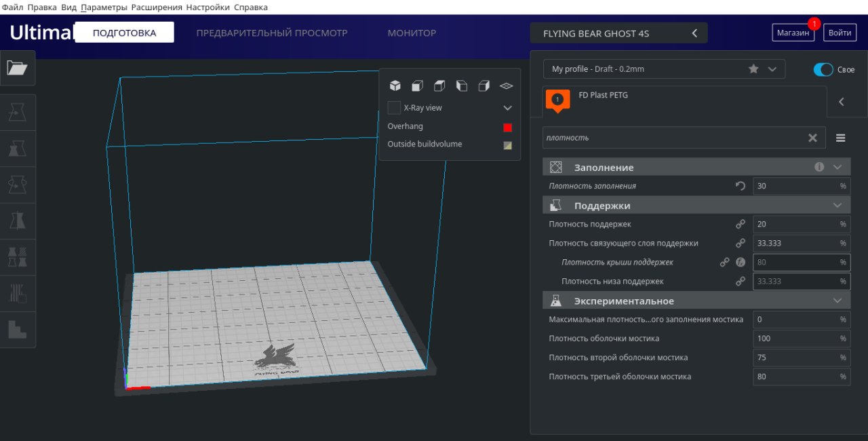Switch camera to right side view icon
Image resolution: width=868 pixels, height=441 pixels.
pyautogui.click(x=484, y=85)
